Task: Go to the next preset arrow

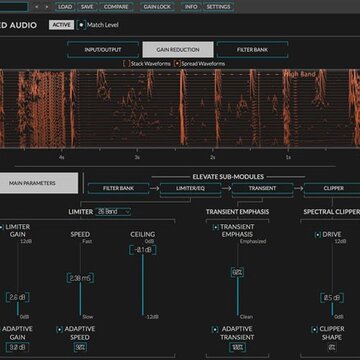Action: point(47,7)
